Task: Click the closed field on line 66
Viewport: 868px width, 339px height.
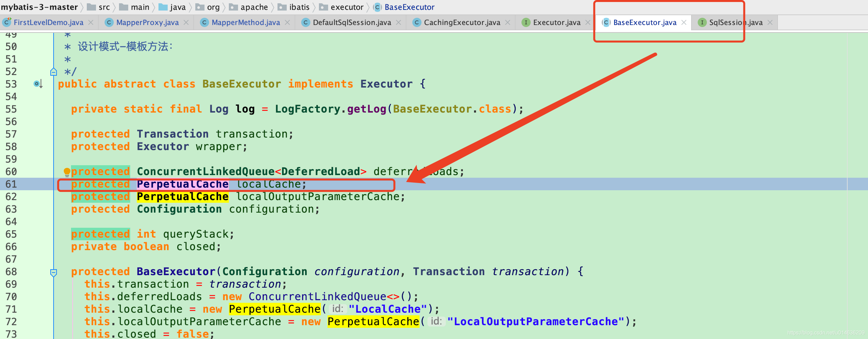Action: coord(195,247)
